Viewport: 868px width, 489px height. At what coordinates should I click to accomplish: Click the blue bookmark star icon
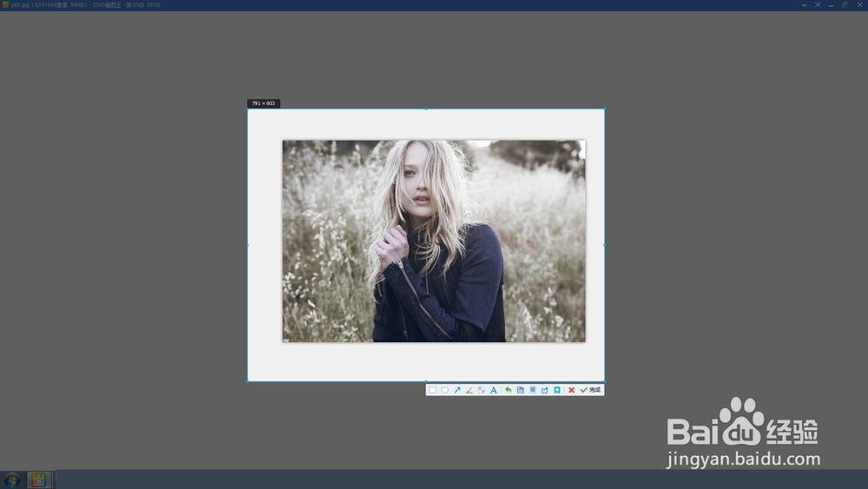click(557, 390)
